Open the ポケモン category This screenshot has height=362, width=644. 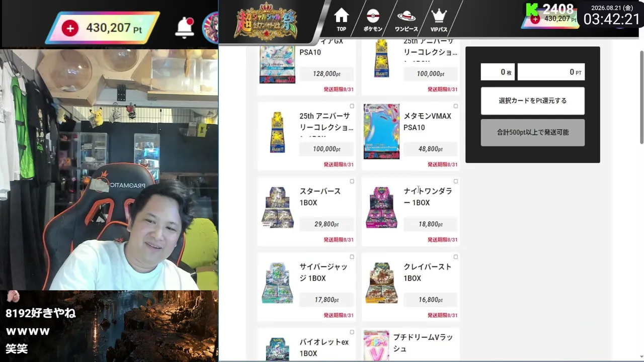coord(373,21)
